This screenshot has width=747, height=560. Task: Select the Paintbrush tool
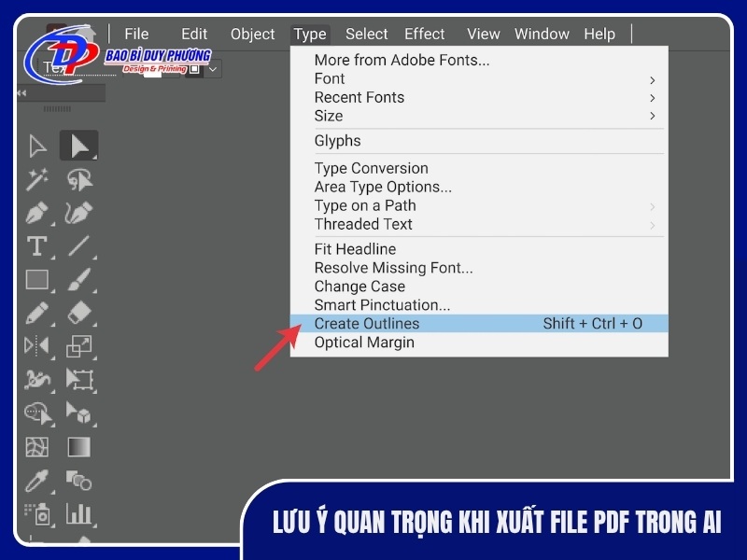pyautogui.click(x=79, y=280)
